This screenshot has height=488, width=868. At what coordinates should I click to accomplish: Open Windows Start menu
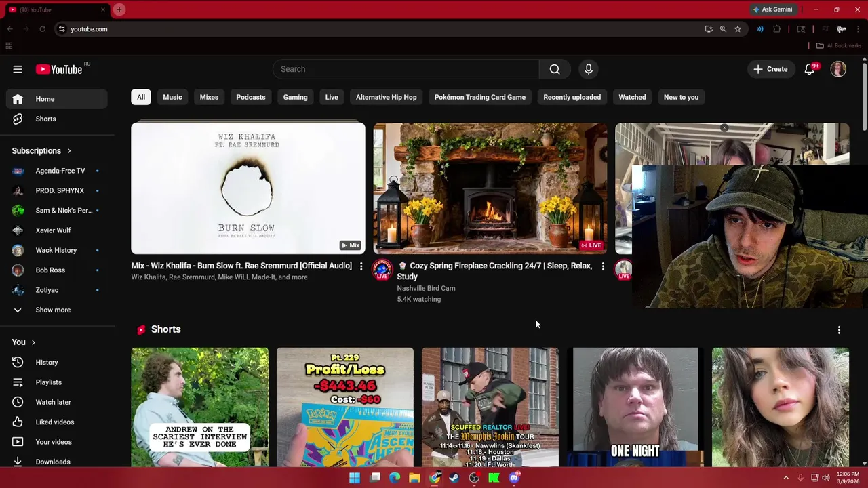[x=355, y=478]
